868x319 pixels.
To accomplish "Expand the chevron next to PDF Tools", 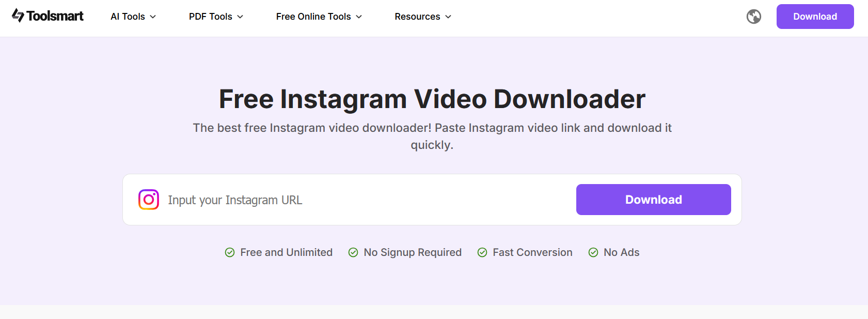I will 240,17.
